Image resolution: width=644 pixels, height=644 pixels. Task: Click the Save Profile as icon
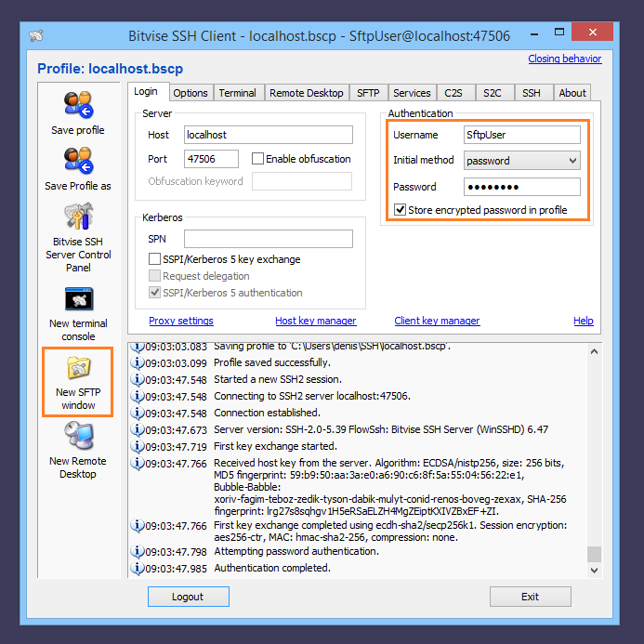pos(78,160)
